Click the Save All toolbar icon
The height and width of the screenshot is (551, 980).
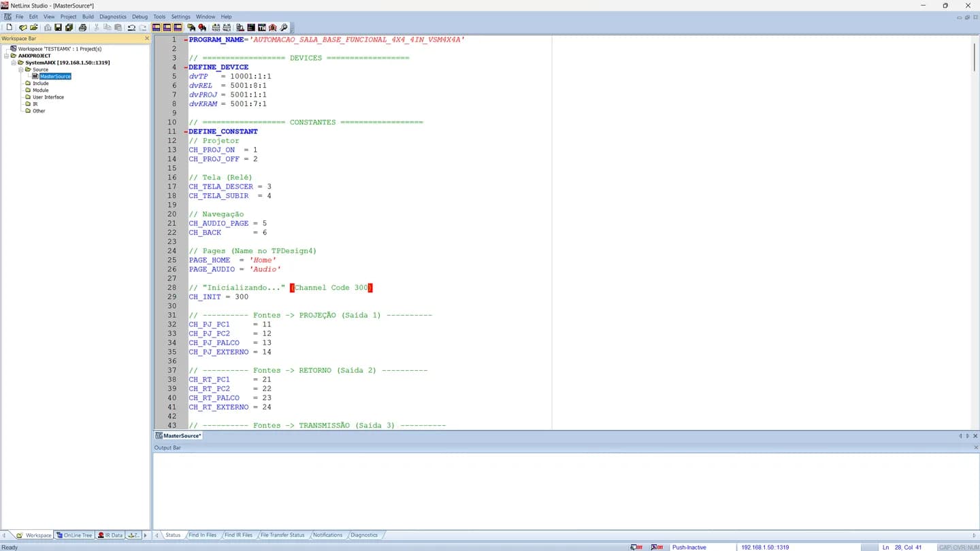69,27
